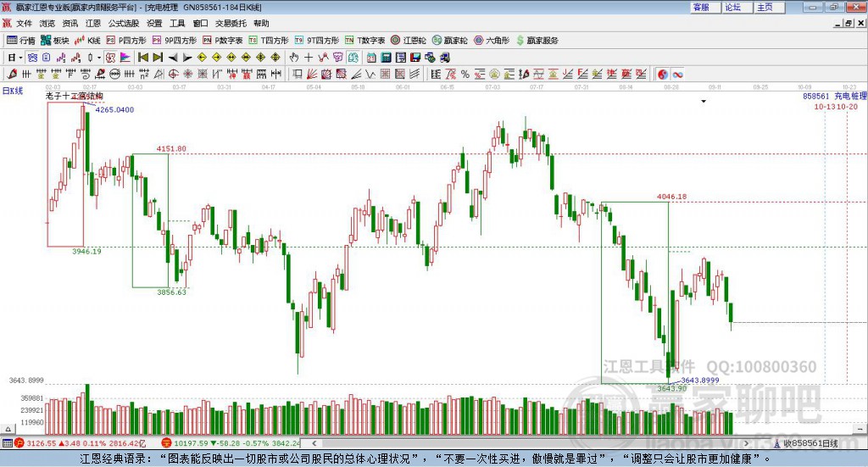Toggle the pressed chart-overlay button beside 日 dropdown
This screenshot has width=868, height=467.
point(33,58)
